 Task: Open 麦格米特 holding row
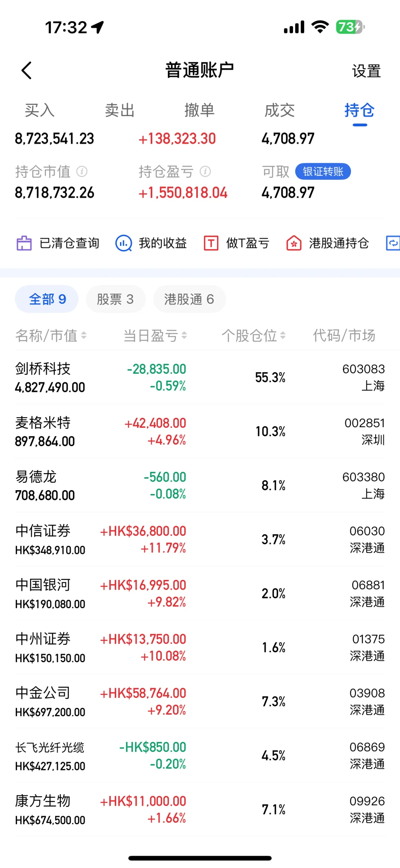(200, 431)
